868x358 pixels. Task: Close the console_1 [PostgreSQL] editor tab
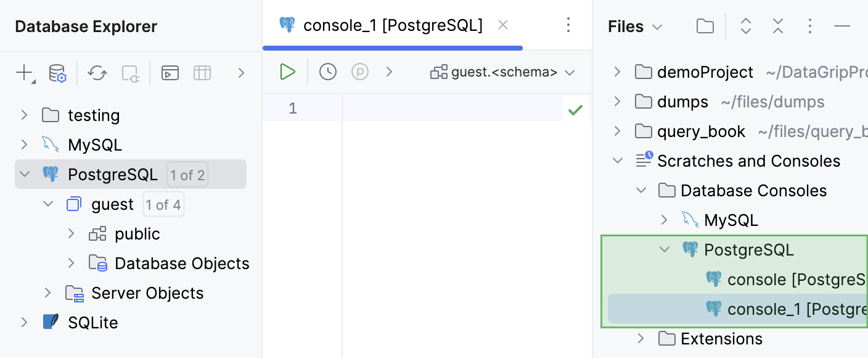coord(503,25)
